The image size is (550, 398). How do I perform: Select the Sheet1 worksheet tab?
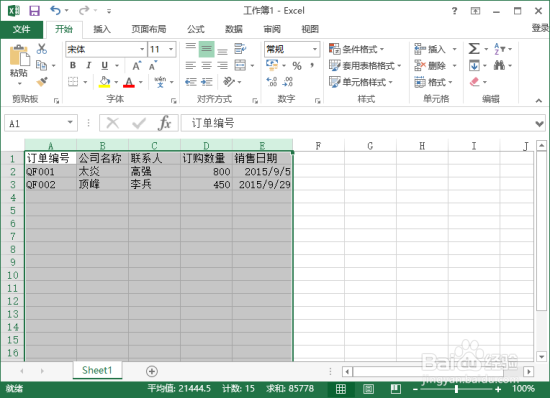click(x=97, y=370)
